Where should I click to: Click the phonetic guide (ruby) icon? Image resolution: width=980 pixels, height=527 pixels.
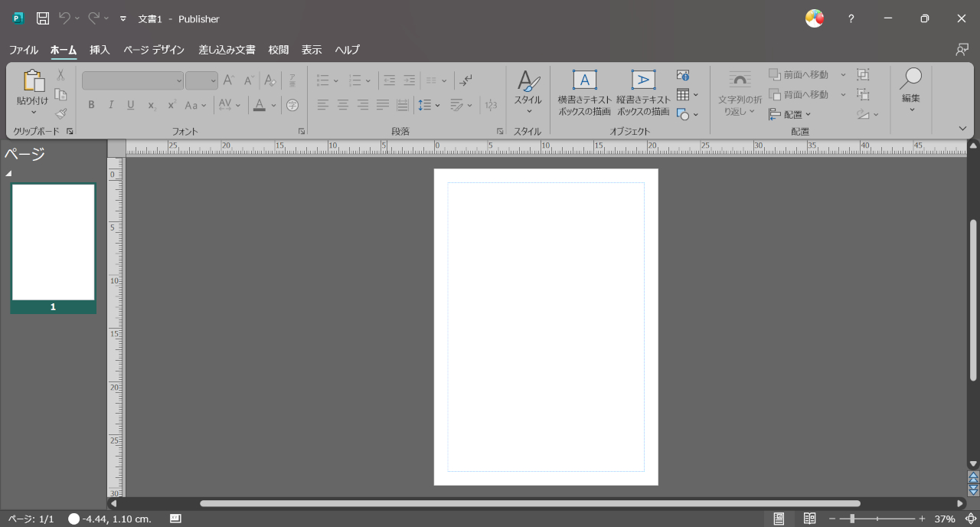292,80
